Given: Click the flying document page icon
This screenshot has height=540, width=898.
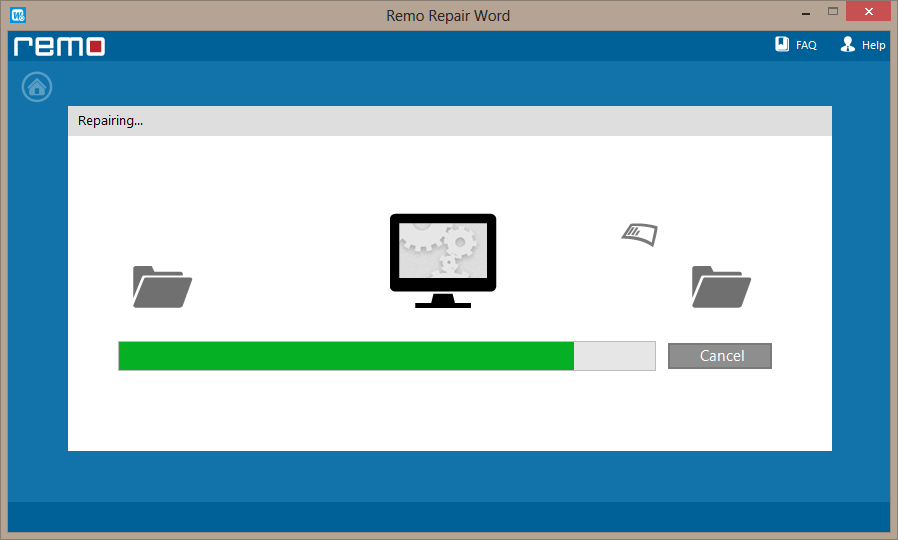Looking at the screenshot, I should click(x=640, y=234).
